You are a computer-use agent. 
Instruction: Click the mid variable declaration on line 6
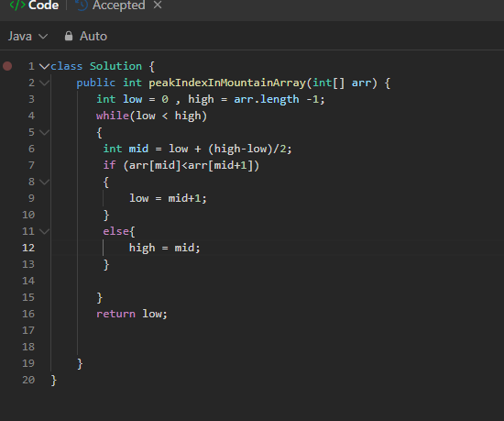tap(138, 149)
